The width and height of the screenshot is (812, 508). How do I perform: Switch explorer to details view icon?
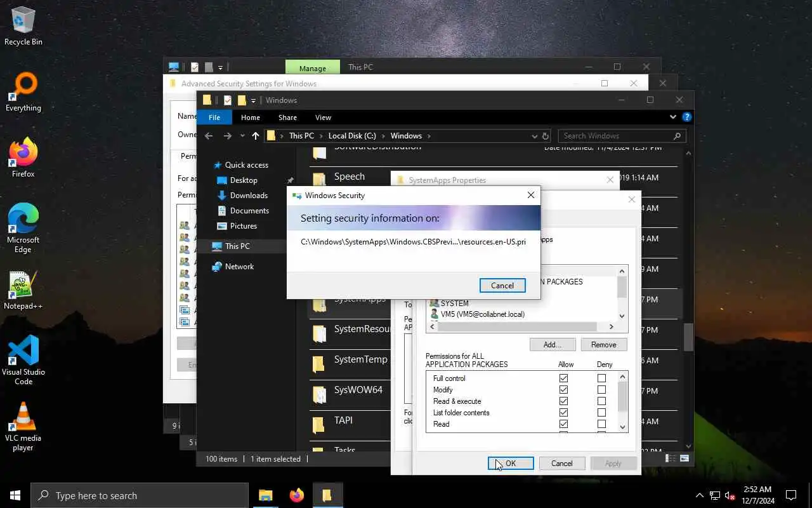click(x=671, y=458)
